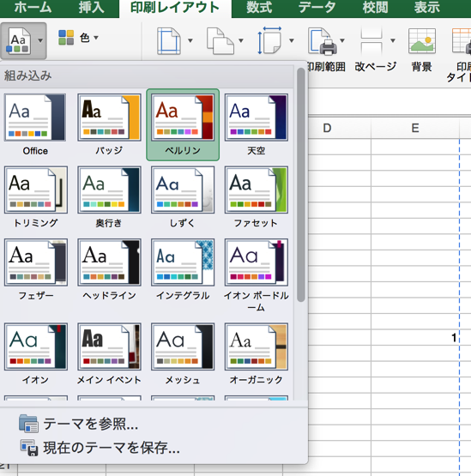Select the ヘッドライン theme
The image size is (471, 476).
109,269
